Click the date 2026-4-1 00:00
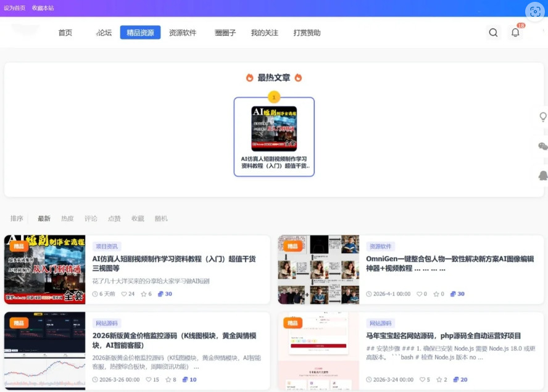Viewport: 548px width, 392px height. click(391, 294)
